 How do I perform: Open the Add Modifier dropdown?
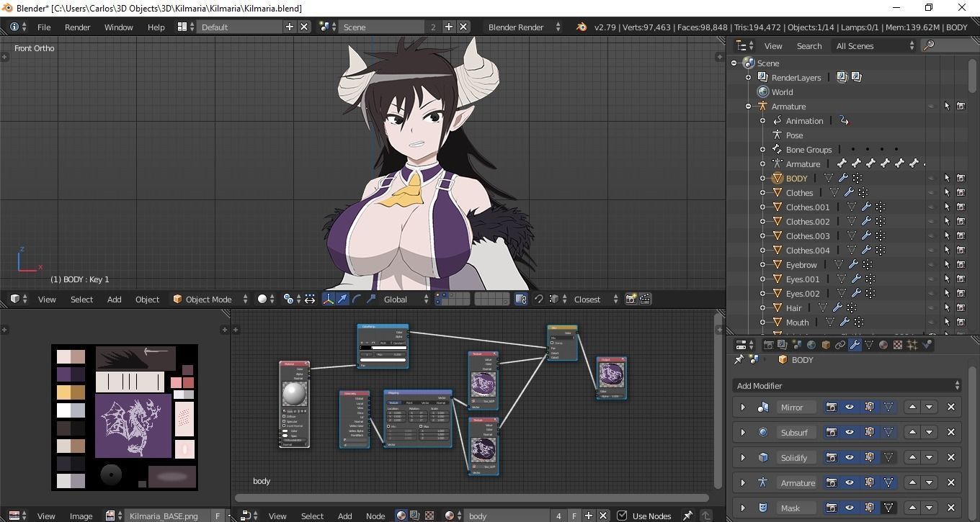[x=847, y=385]
